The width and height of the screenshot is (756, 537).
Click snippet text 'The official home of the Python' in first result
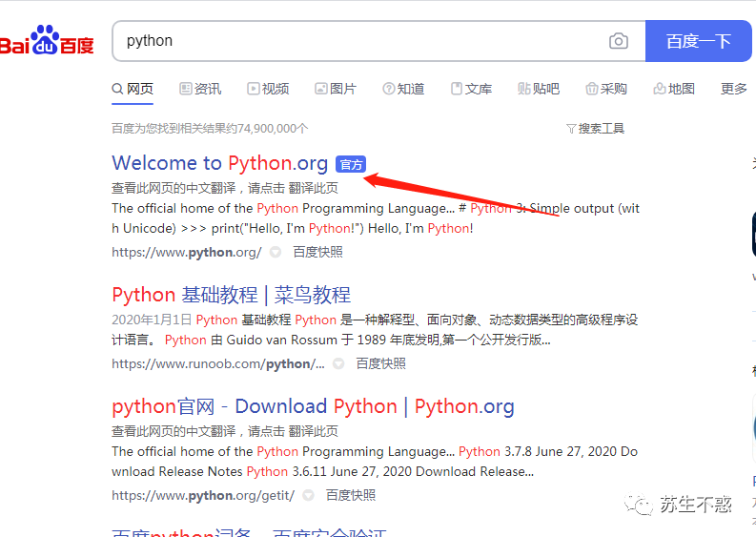coord(205,209)
